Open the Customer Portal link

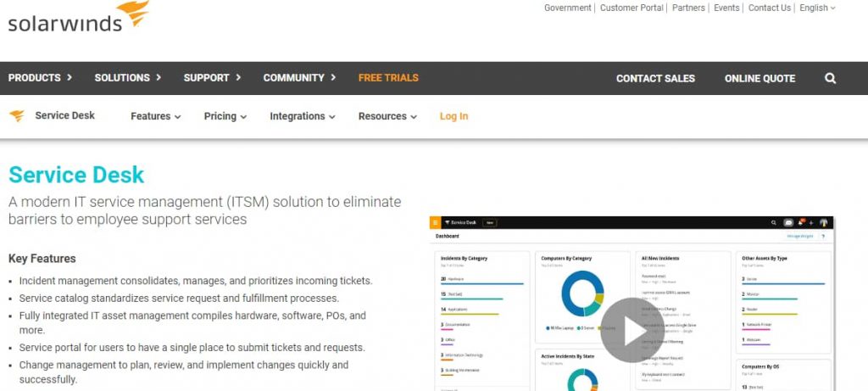pyautogui.click(x=632, y=8)
